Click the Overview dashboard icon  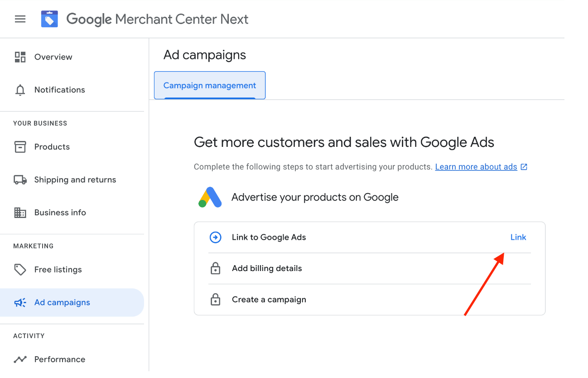(20, 57)
